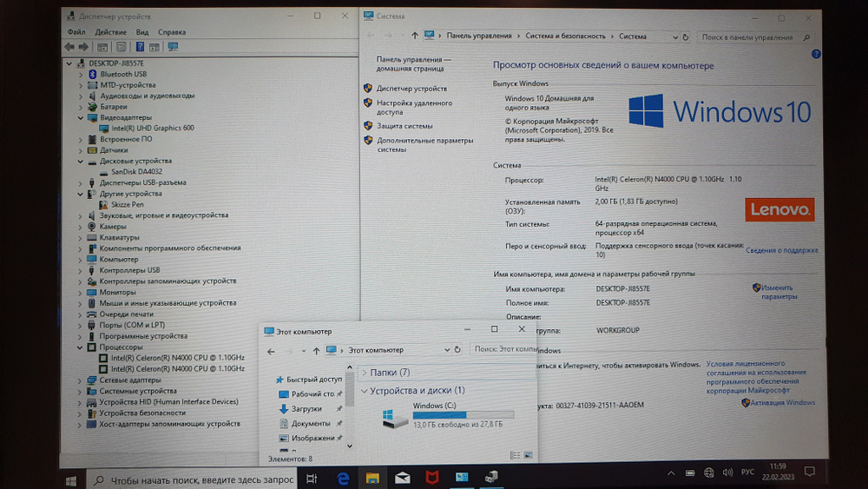
Task: Collapse Устройства и диски (1) group
Action: (365, 391)
